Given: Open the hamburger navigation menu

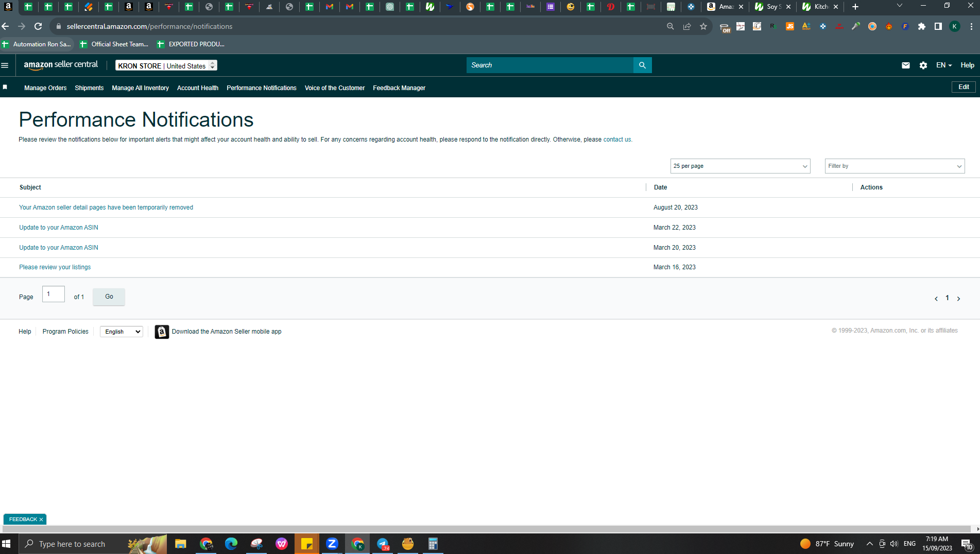Looking at the screenshot, I should point(5,65).
